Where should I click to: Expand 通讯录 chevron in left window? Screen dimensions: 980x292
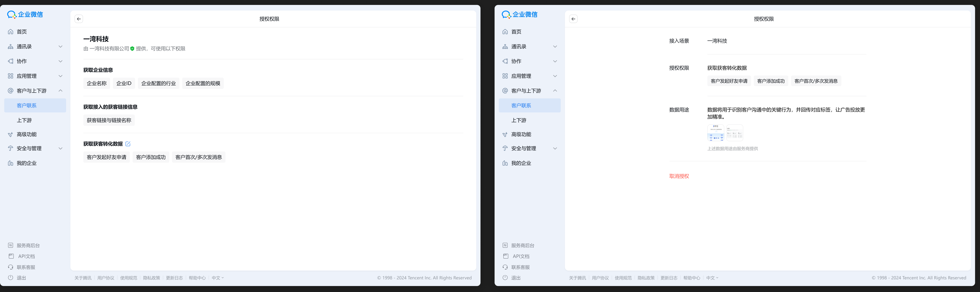61,46
